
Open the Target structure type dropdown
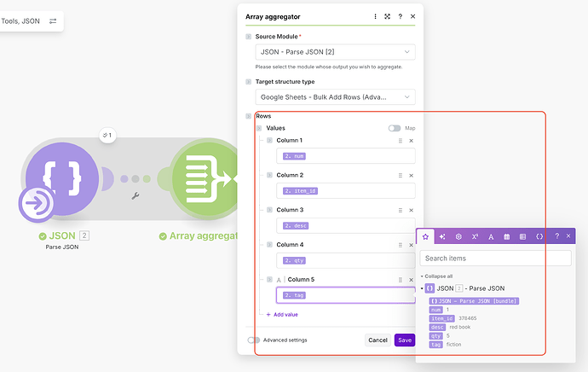(335, 97)
